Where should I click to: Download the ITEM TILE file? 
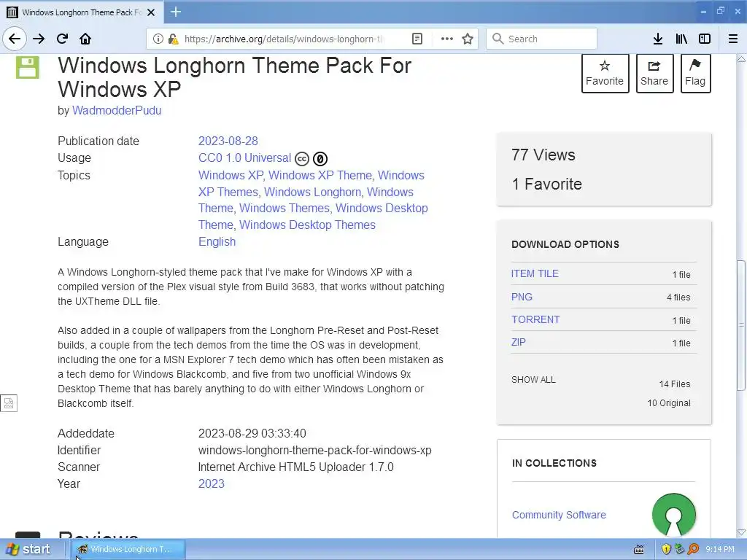click(x=535, y=274)
